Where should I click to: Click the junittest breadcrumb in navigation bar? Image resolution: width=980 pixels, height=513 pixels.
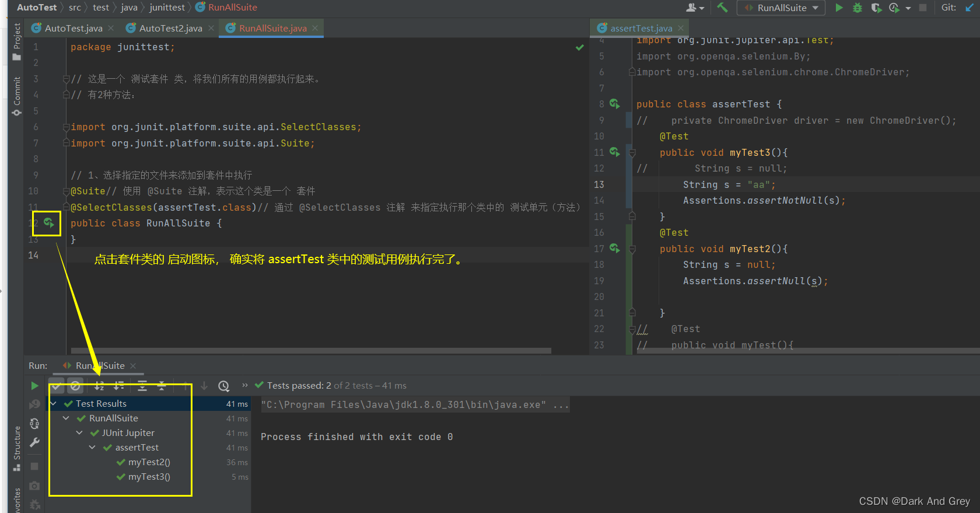[x=167, y=8]
